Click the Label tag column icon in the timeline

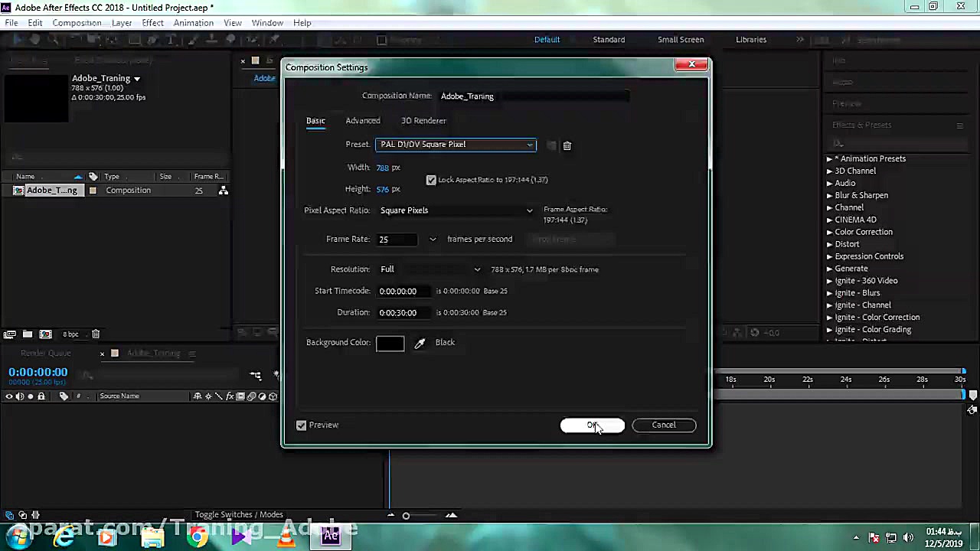coord(64,396)
